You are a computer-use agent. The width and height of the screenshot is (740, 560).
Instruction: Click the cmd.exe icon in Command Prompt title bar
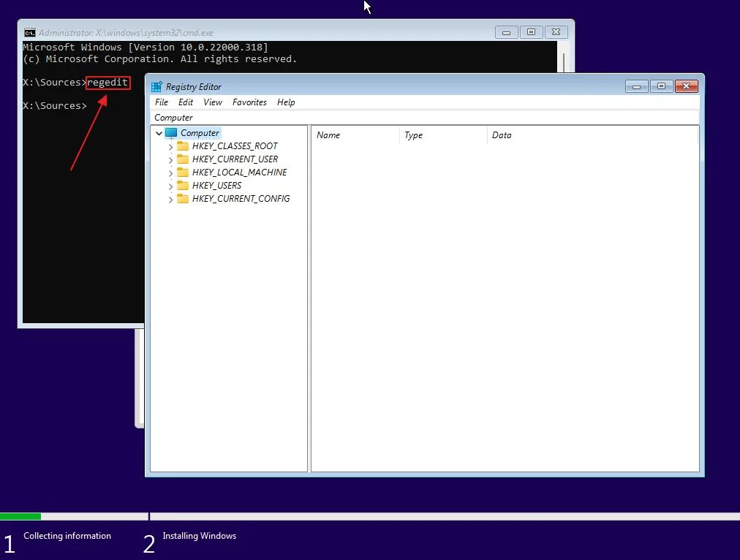click(30, 33)
